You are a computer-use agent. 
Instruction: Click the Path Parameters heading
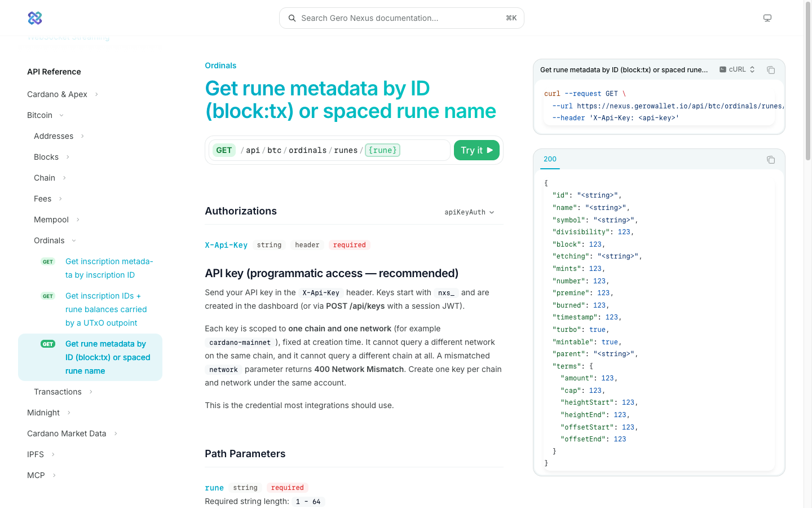(245, 454)
